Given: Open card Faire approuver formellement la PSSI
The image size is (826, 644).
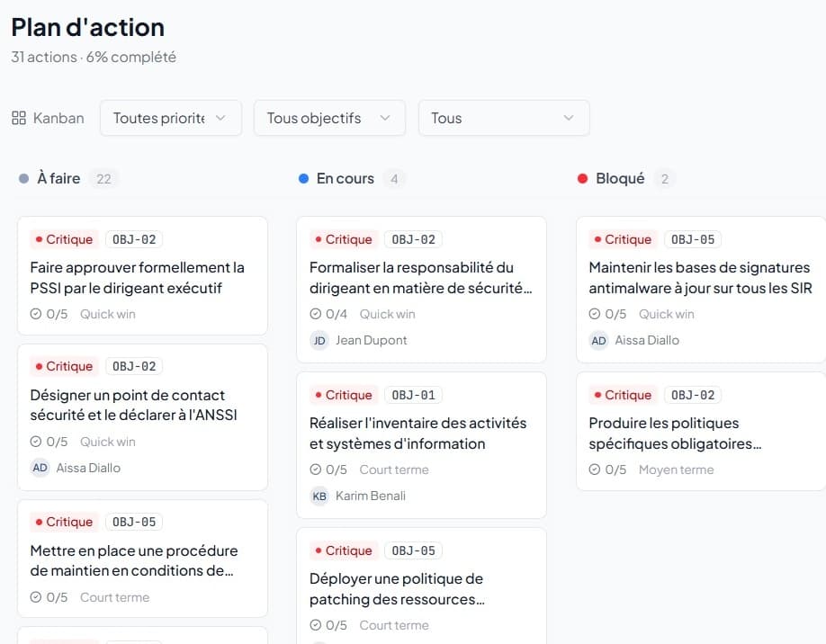Looking at the screenshot, I should [137, 277].
